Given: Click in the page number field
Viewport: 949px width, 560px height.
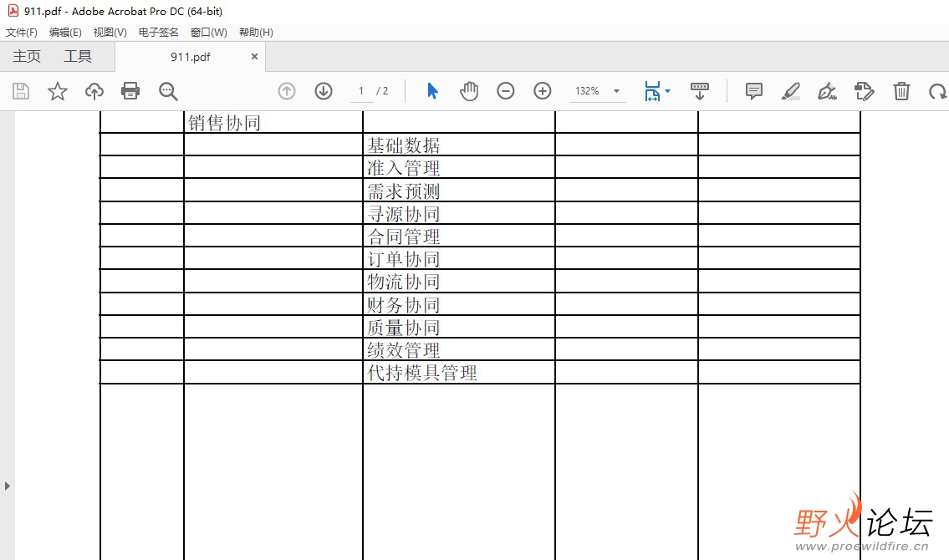Looking at the screenshot, I should coord(360,91).
